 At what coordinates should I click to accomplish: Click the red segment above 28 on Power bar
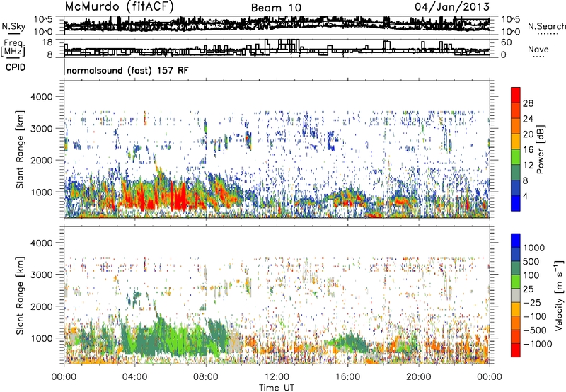tap(516, 96)
